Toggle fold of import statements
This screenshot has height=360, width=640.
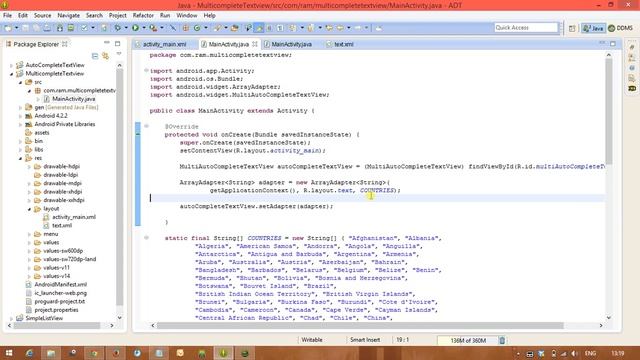pos(146,71)
